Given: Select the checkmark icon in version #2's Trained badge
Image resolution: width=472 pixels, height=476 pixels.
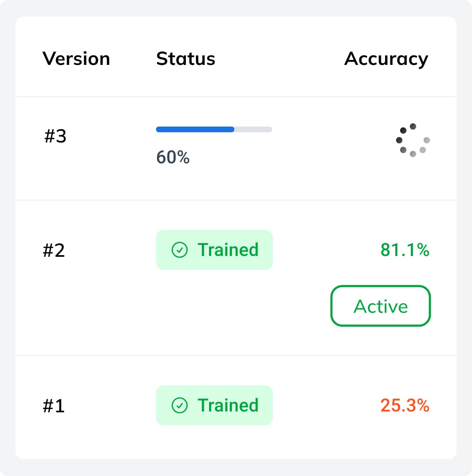Looking at the screenshot, I should (179, 249).
